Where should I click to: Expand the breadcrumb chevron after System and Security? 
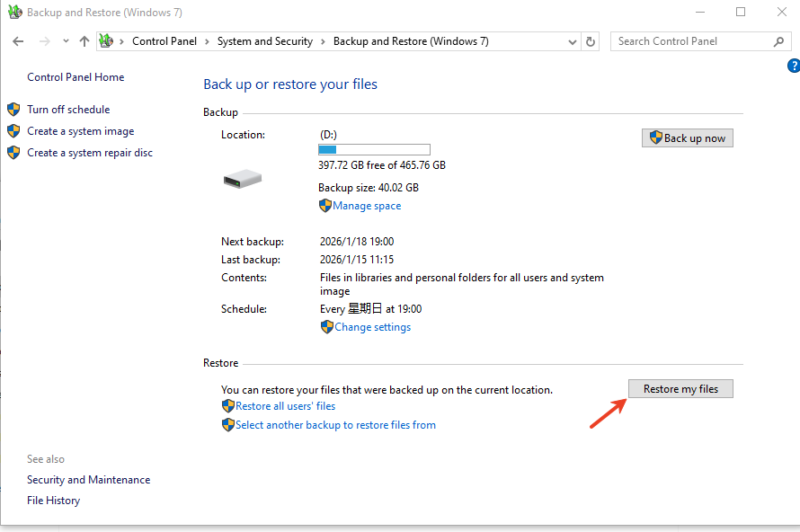point(324,40)
